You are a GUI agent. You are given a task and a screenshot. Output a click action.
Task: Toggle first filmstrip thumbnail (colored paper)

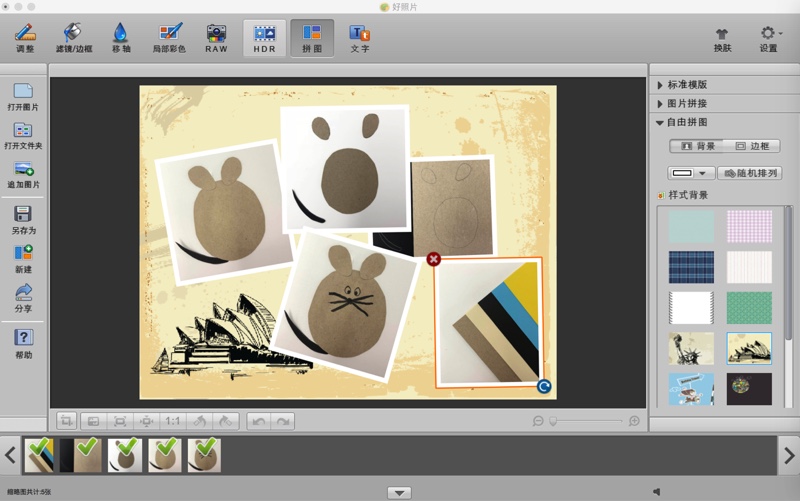(x=39, y=455)
